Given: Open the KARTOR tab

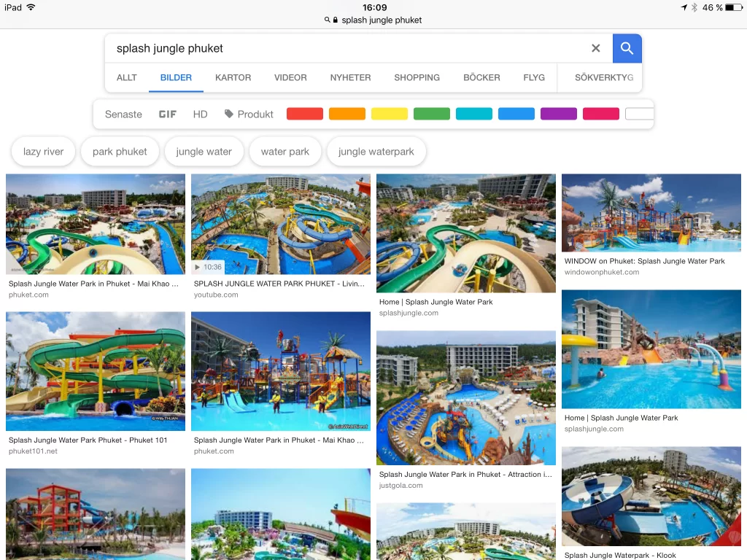Looking at the screenshot, I should pyautogui.click(x=233, y=77).
